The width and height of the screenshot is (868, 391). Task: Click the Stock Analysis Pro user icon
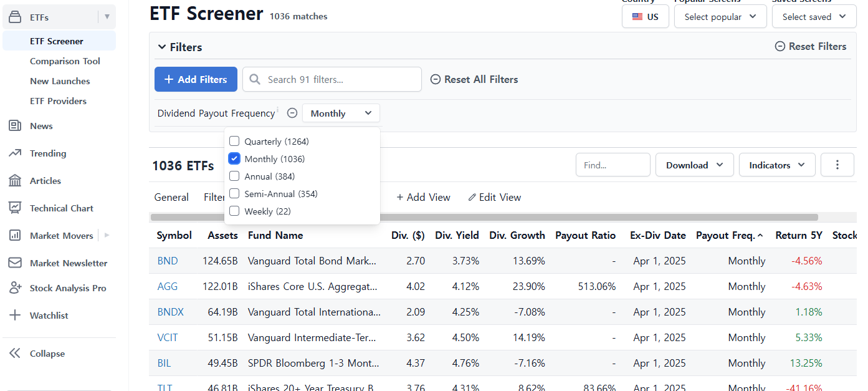point(15,288)
